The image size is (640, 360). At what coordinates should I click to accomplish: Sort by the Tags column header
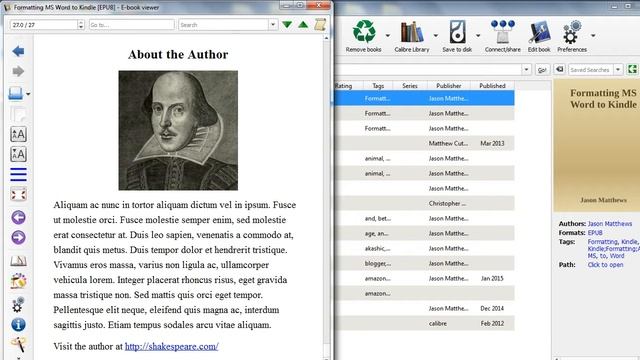point(378,86)
